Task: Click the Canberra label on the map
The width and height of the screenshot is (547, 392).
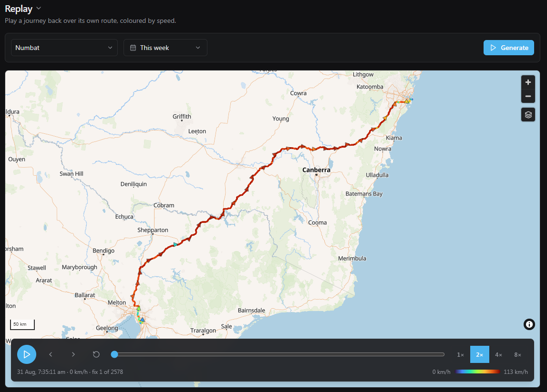Action: (x=316, y=170)
